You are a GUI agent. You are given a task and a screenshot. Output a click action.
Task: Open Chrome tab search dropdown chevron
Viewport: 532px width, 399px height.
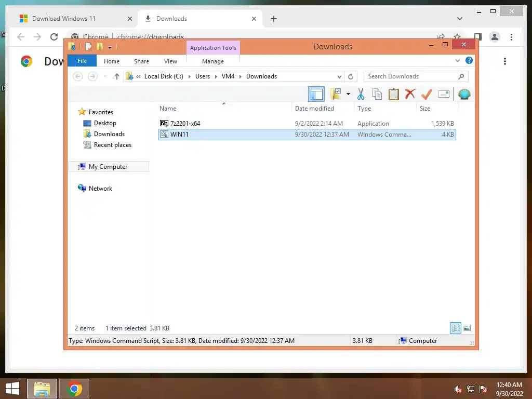click(459, 19)
